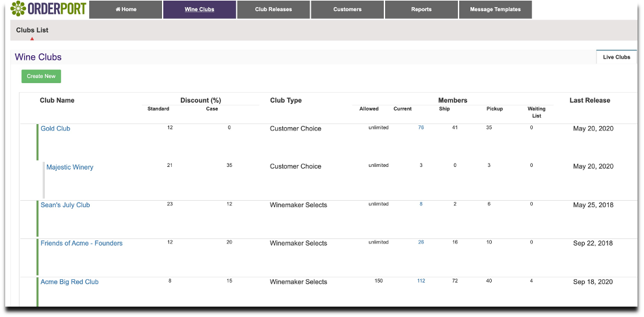Click the Last Release column header
Screen dimensions: 644x317
tap(590, 100)
